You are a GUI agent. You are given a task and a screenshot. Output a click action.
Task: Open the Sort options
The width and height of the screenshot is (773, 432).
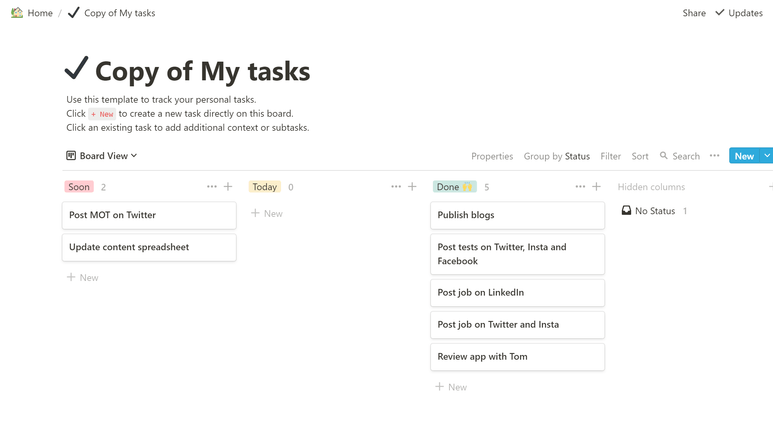tap(640, 156)
